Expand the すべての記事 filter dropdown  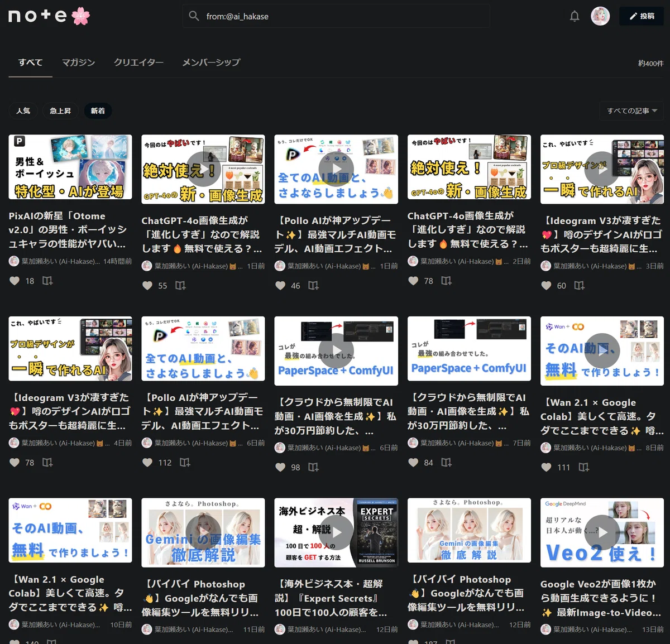[x=631, y=110]
